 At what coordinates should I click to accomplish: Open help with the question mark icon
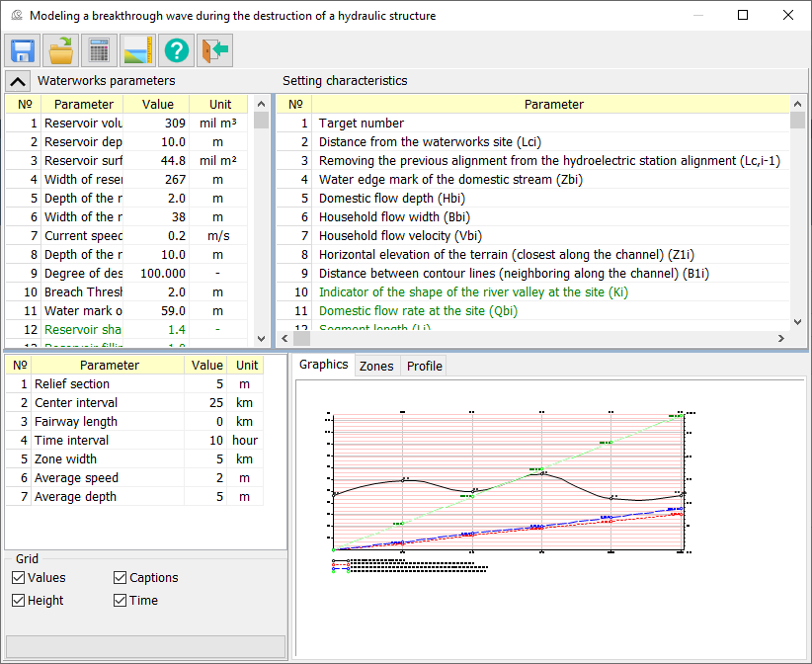click(177, 50)
